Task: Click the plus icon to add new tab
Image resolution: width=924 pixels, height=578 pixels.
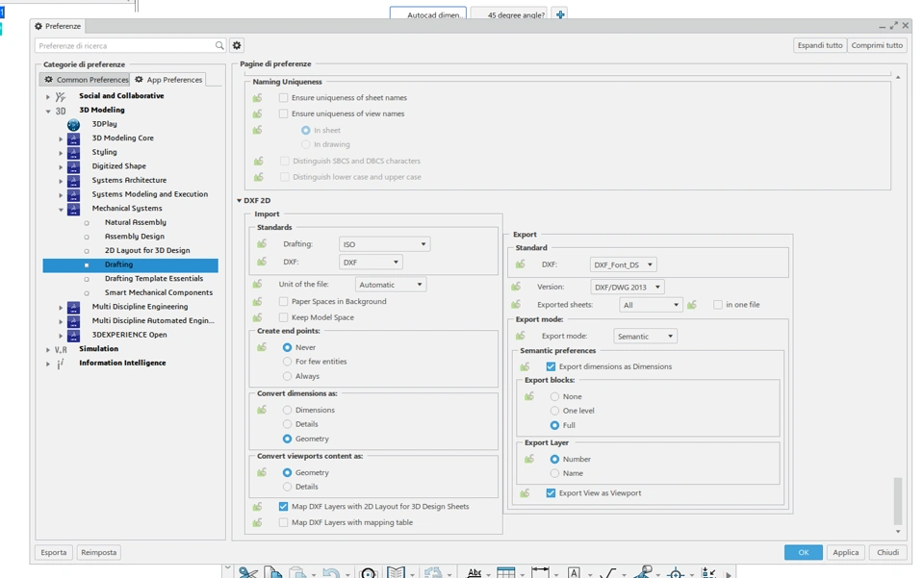Action: tap(560, 14)
